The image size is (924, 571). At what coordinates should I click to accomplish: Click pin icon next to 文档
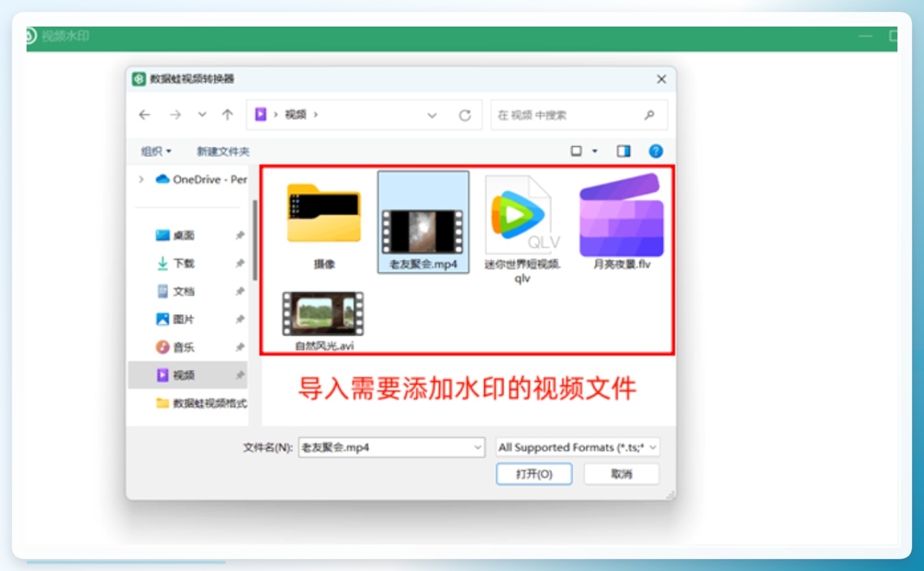click(x=240, y=291)
